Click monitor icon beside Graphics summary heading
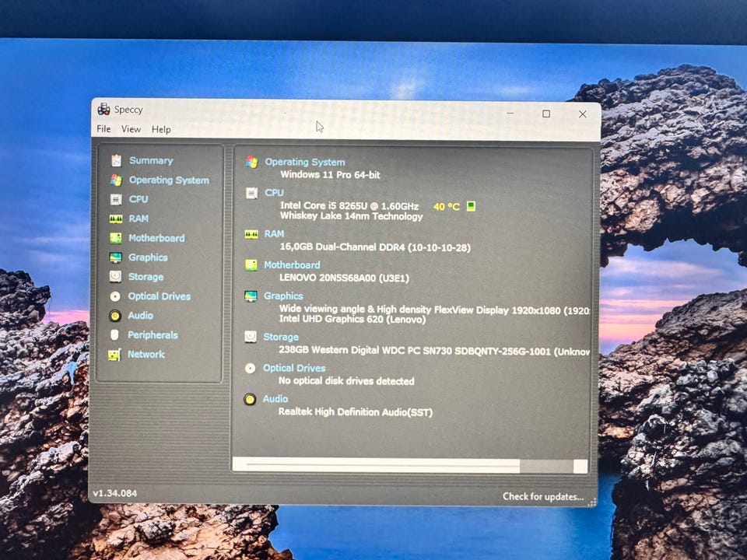 tap(251, 296)
